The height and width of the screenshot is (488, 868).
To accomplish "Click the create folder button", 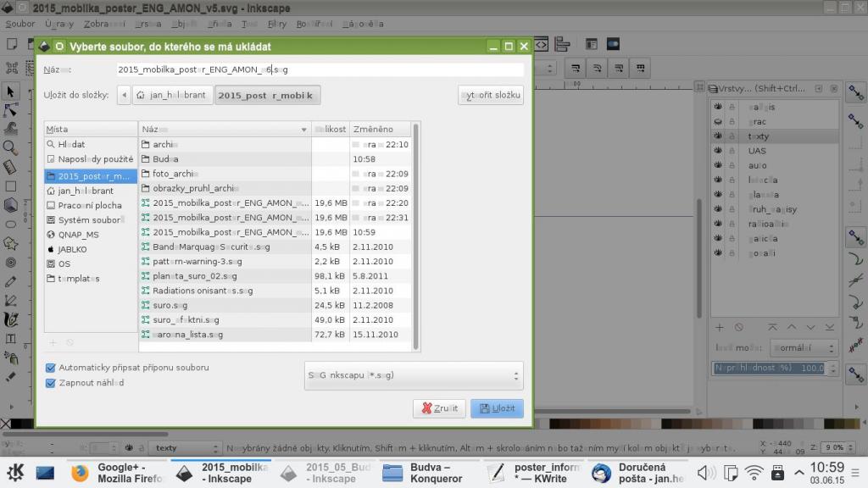I will coord(491,95).
